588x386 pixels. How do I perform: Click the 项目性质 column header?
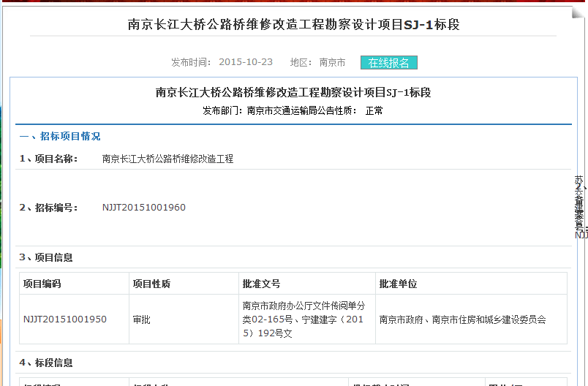(151, 284)
